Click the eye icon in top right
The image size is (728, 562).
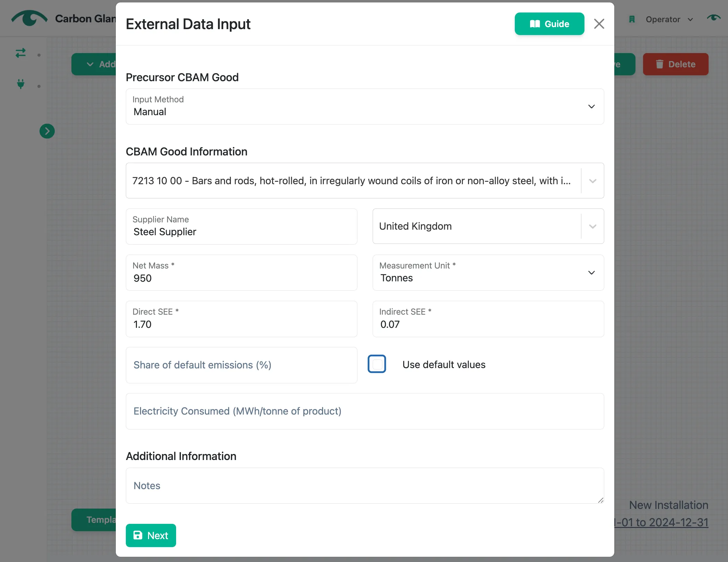click(x=713, y=18)
